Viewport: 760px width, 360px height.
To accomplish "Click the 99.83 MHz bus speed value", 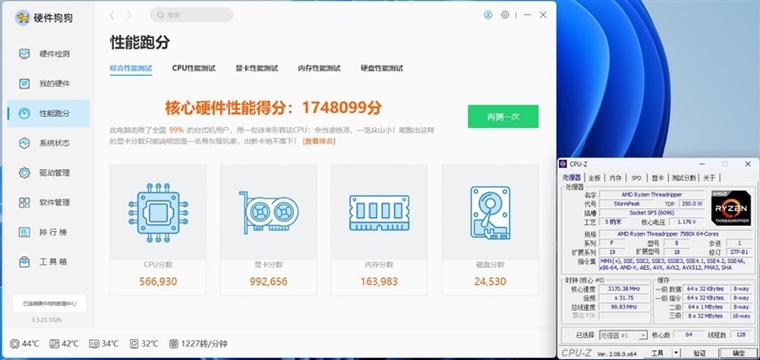I will coord(624,307).
